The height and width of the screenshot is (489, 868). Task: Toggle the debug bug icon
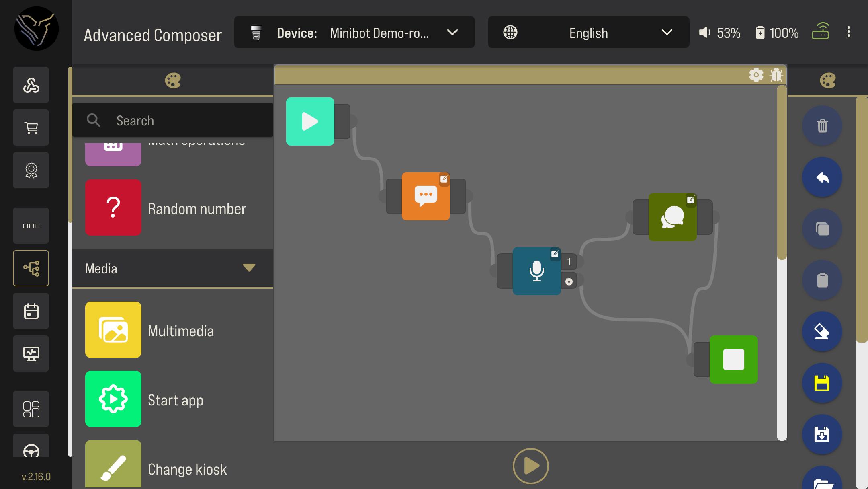tap(776, 75)
